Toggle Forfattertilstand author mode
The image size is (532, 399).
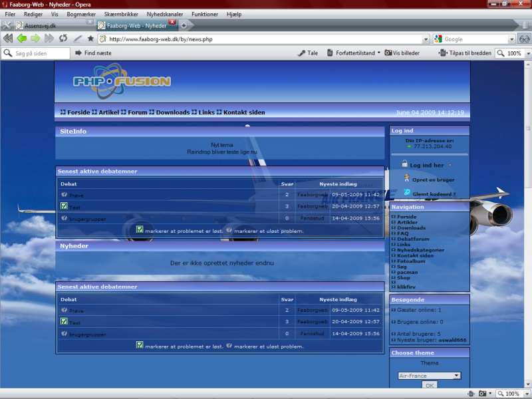click(351, 53)
